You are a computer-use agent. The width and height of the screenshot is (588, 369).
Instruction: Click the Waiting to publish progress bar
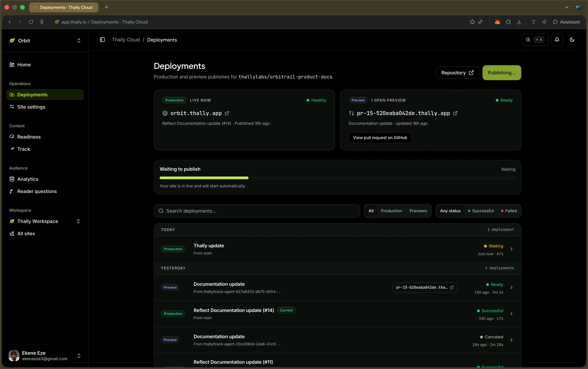pyautogui.click(x=338, y=178)
